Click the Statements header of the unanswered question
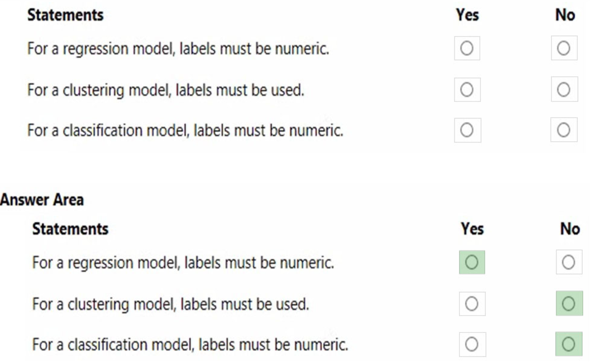Image resolution: width=590 pixels, height=364 pixels. (x=65, y=15)
